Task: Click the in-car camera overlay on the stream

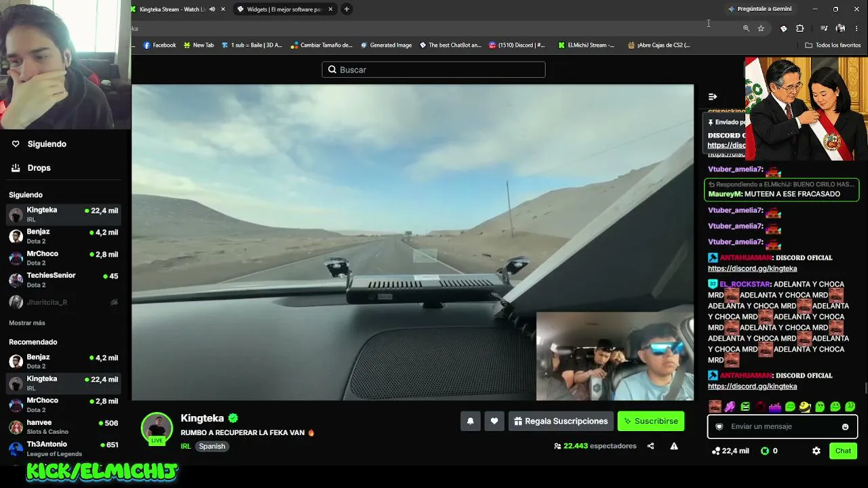Action: coord(615,357)
